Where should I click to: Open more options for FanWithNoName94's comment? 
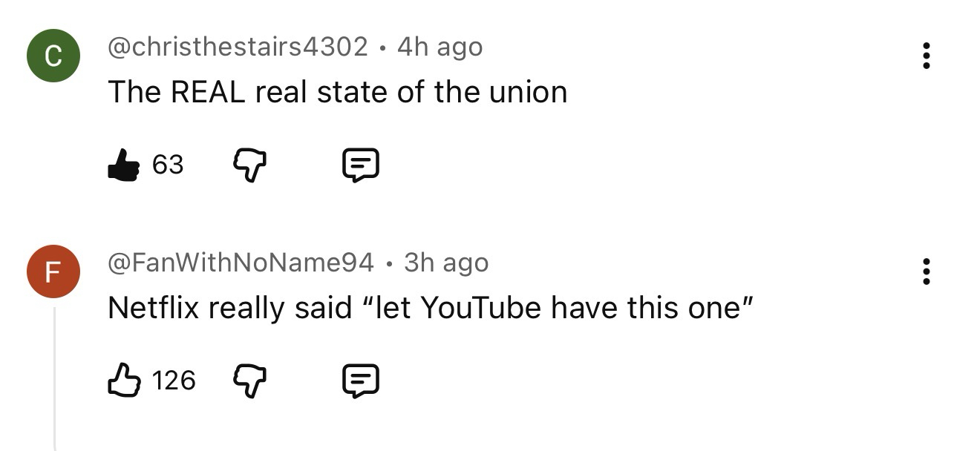926,271
